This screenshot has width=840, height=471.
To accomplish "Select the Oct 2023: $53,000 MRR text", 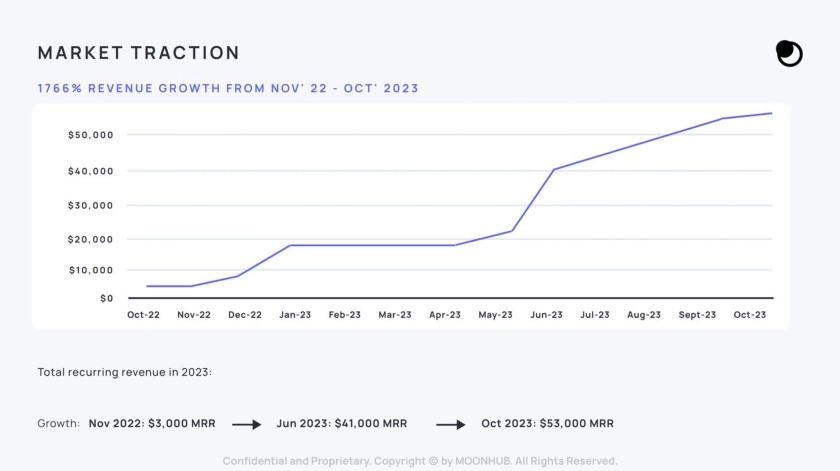I will tap(547, 424).
